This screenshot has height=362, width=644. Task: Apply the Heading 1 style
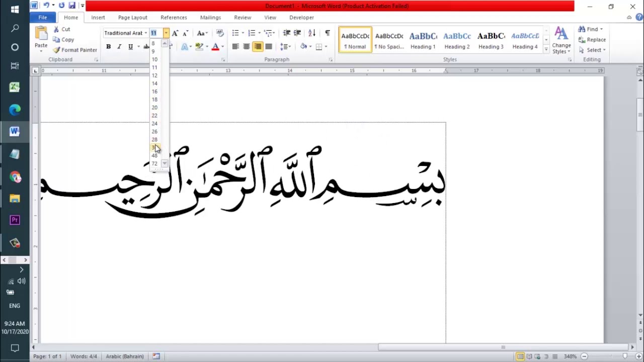pyautogui.click(x=423, y=40)
